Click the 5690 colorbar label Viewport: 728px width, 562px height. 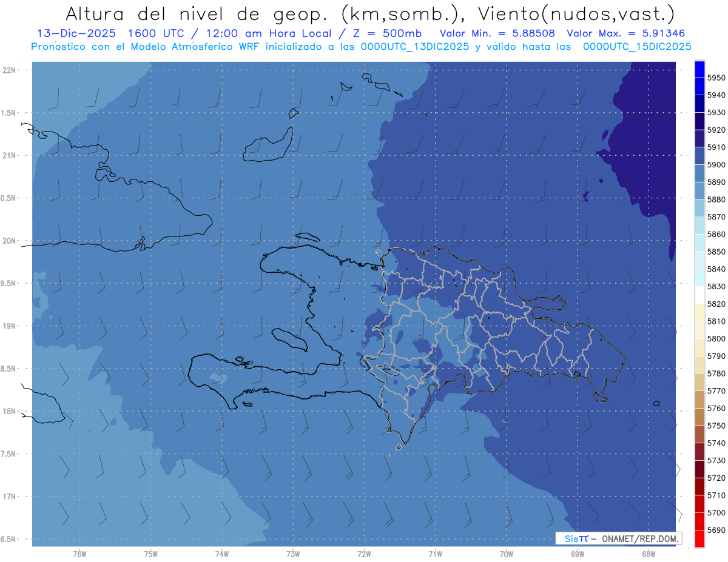point(716,530)
